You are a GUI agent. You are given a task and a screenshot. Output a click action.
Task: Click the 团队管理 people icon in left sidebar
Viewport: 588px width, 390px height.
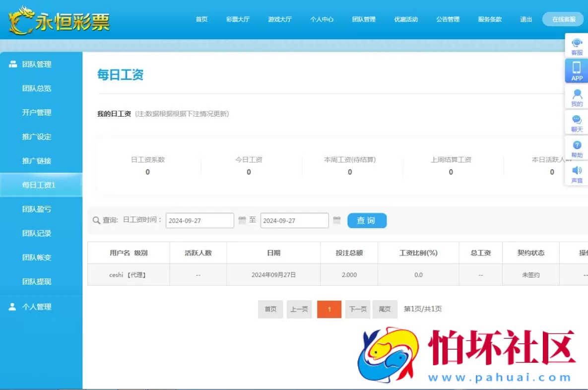tap(12, 64)
